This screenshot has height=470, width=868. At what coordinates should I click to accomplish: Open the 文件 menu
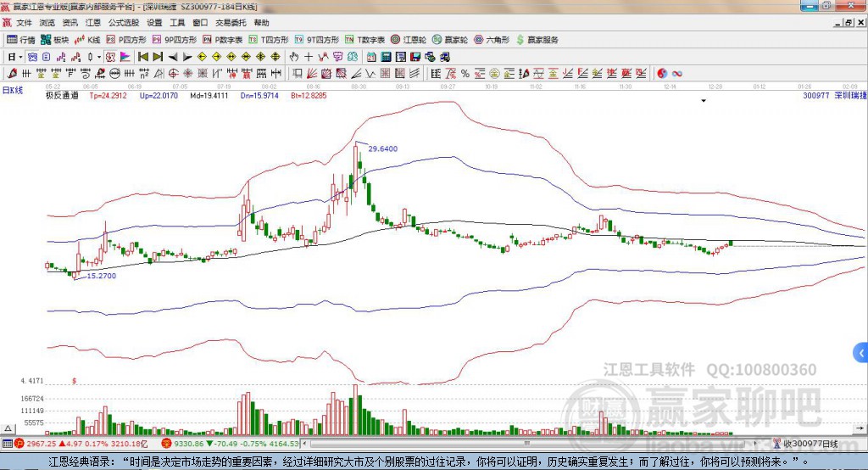pyautogui.click(x=25, y=23)
